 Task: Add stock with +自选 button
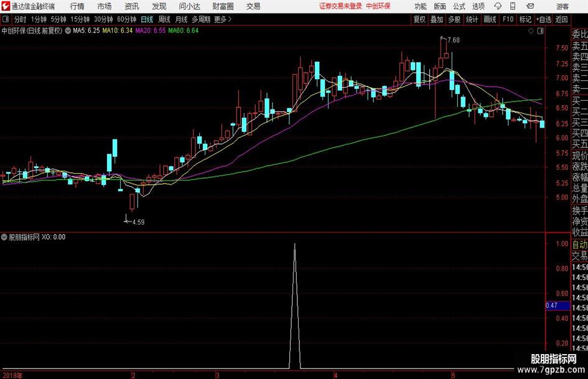[544, 19]
